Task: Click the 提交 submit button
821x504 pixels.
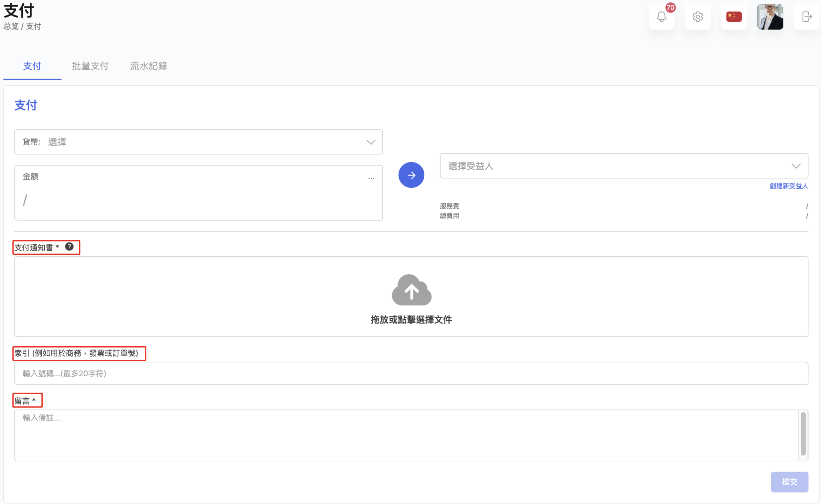Action: tap(789, 482)
